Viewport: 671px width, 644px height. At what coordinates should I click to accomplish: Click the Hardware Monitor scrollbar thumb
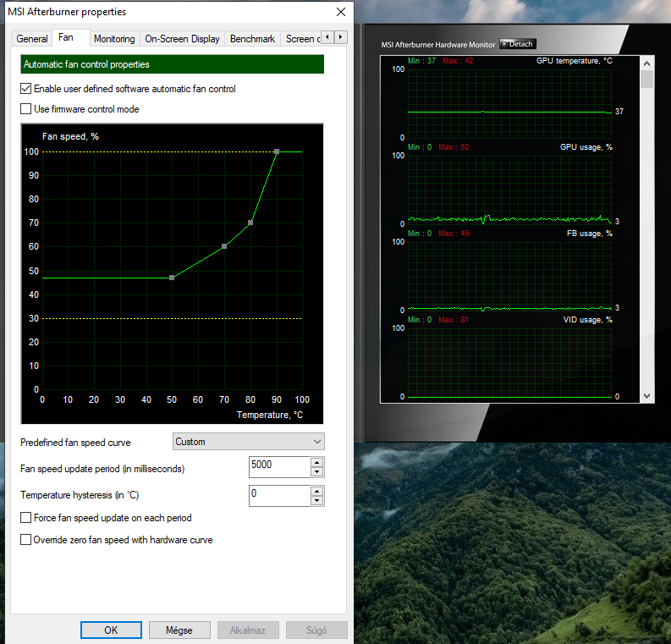coord(647,80)
